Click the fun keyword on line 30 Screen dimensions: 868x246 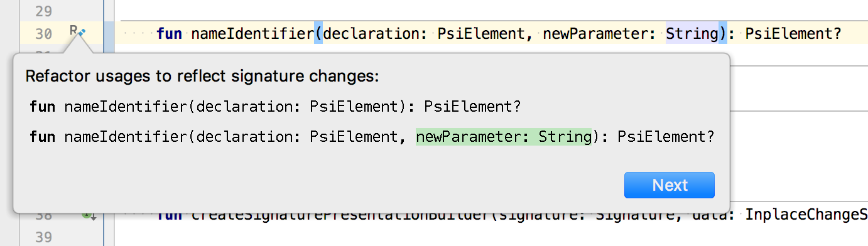[x=170, y=33]
